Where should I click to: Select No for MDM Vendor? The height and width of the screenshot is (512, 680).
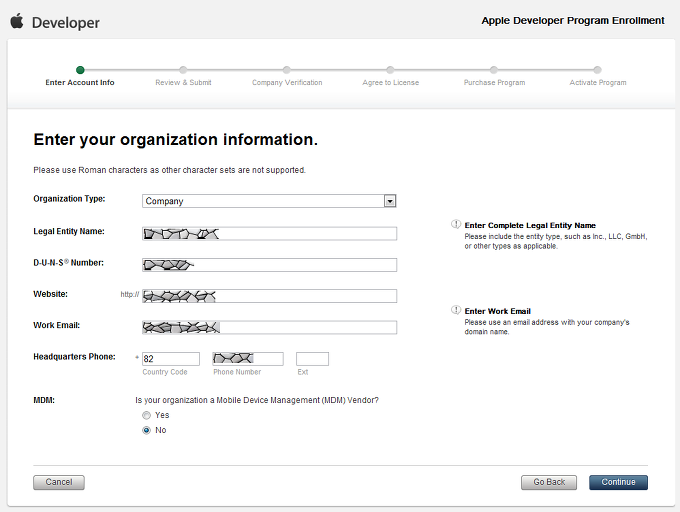click(x=147, y=430)
